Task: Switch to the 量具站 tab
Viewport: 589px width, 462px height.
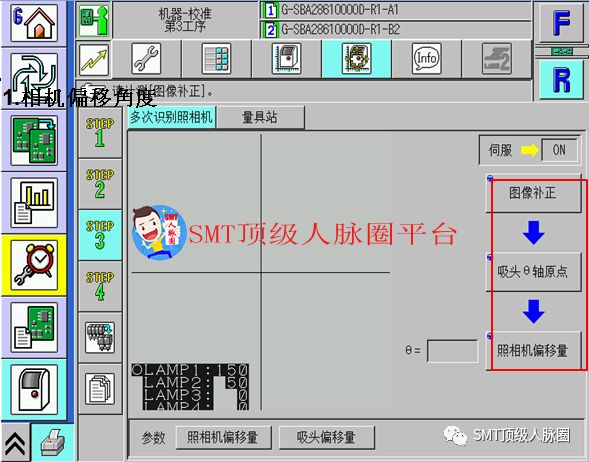Action: click(x=260, y=118)
